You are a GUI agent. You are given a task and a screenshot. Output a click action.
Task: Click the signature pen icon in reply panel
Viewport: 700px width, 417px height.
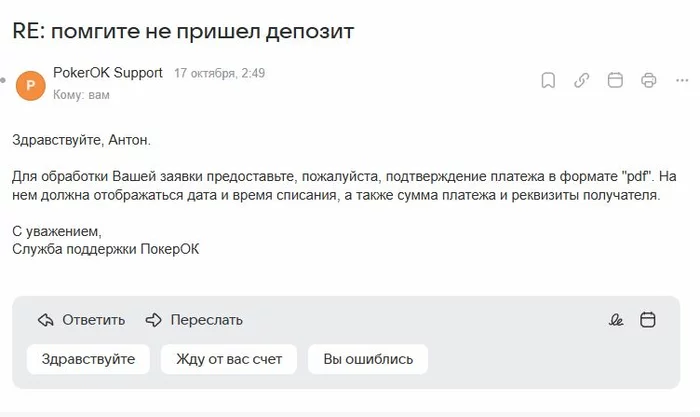[616, 320]
